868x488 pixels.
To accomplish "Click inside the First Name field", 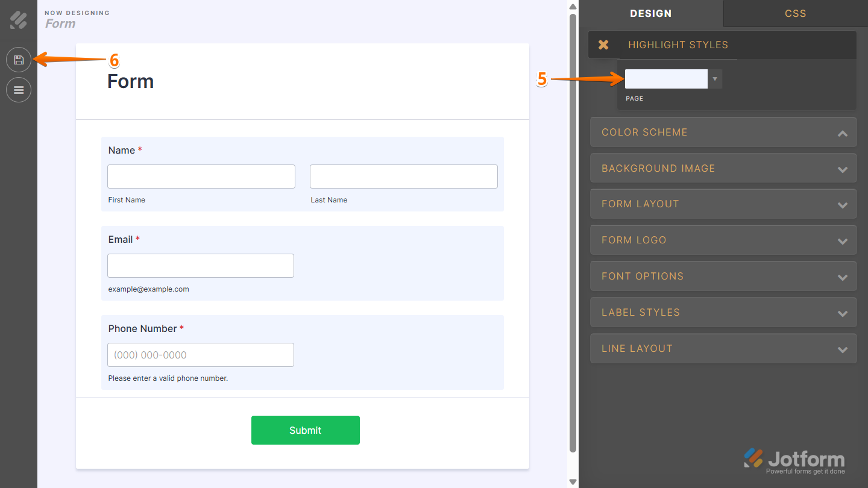I will click(201, 176).
